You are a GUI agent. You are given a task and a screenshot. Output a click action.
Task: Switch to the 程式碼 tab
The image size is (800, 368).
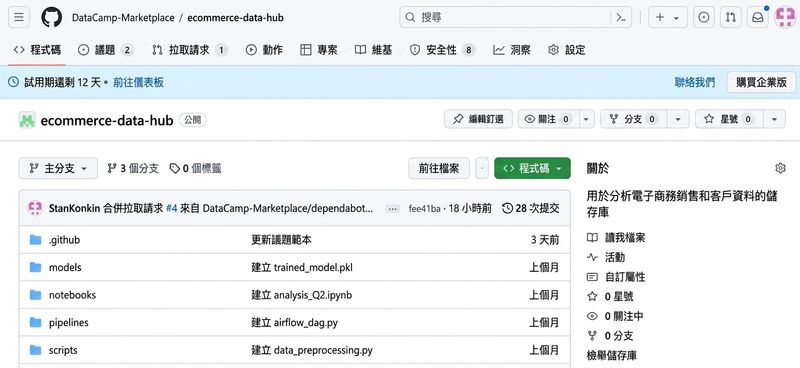click(37, 50)
